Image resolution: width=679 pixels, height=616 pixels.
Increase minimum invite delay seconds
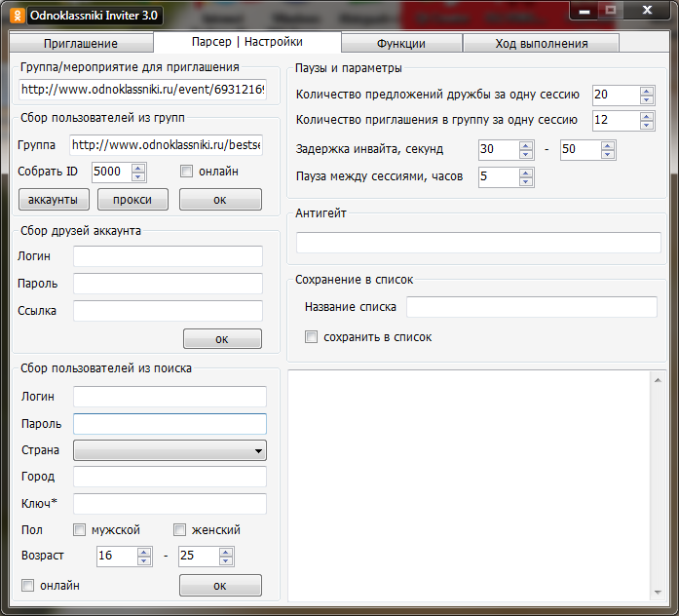tap(526, 145)
